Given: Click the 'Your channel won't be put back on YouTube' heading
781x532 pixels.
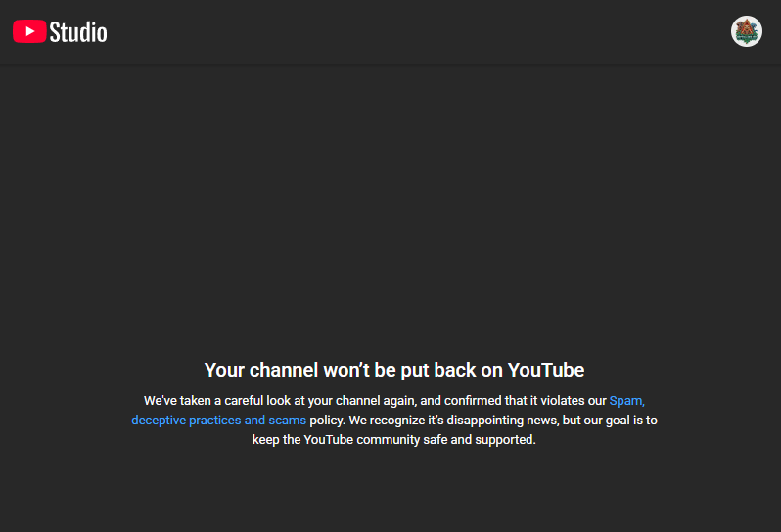Looking at the screenshot, I should coord(394,370).
